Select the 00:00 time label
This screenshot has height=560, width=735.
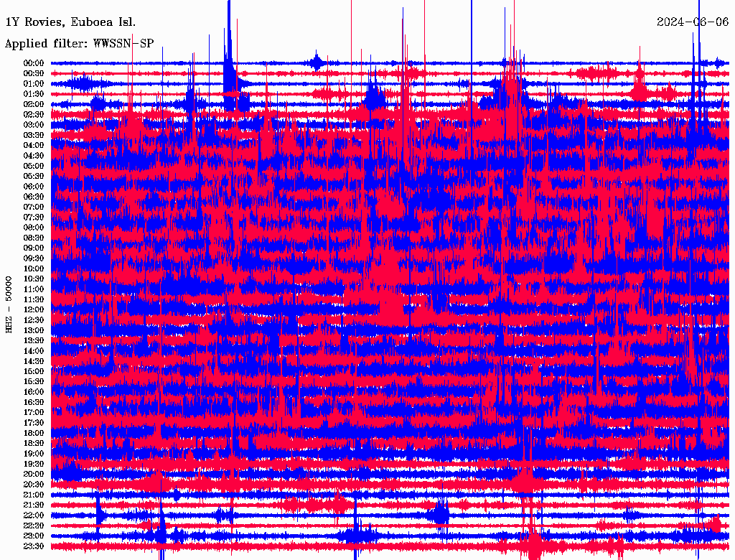point(34,63)
